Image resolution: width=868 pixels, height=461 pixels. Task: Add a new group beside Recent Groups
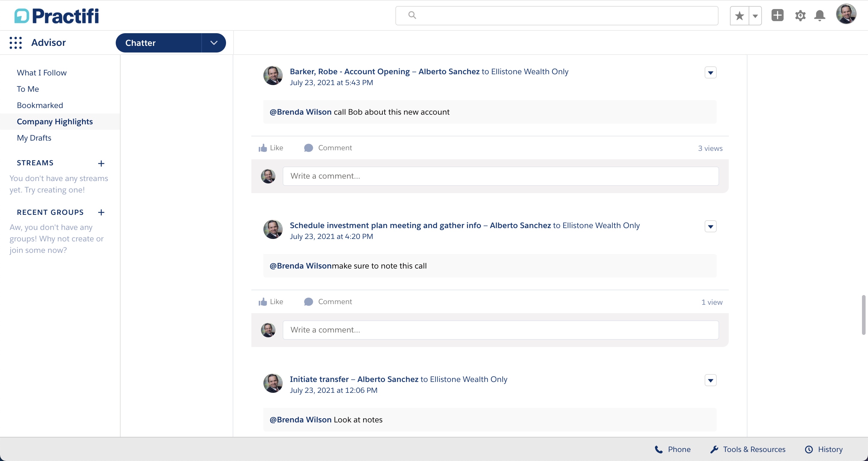pos(101,212)
